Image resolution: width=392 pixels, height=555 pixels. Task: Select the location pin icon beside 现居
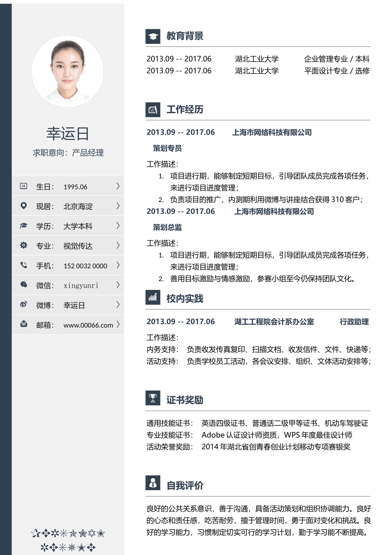(x=24, y=206)
